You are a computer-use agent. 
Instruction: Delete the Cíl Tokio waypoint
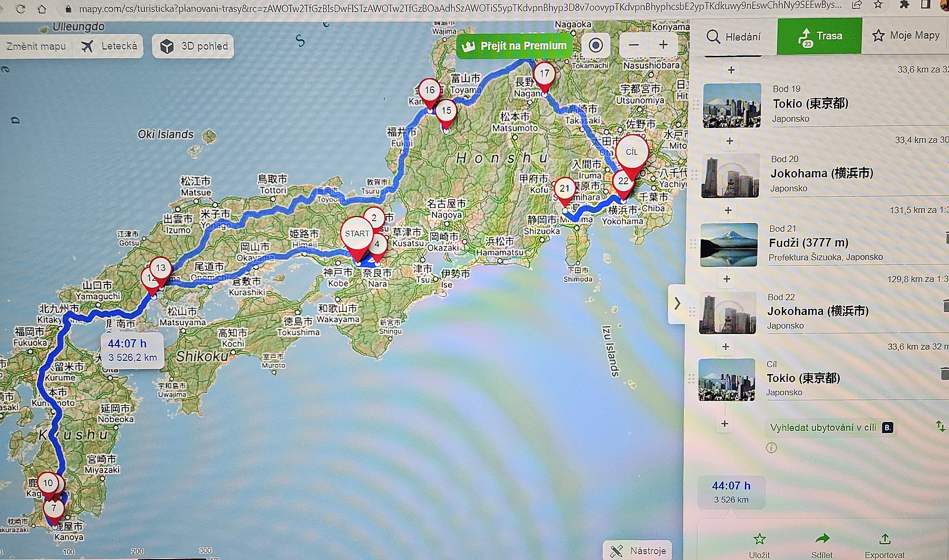pos(945,374)
